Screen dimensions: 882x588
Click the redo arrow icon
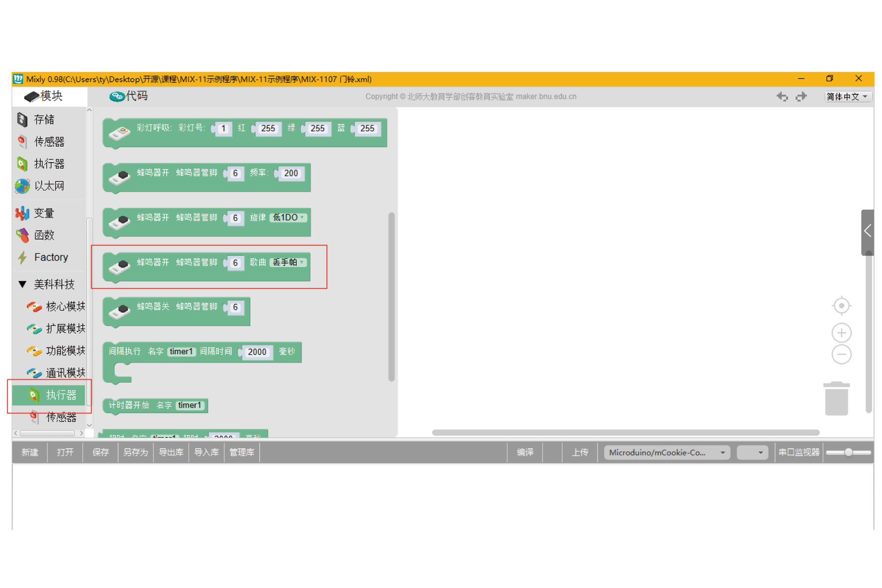(801, 97)
